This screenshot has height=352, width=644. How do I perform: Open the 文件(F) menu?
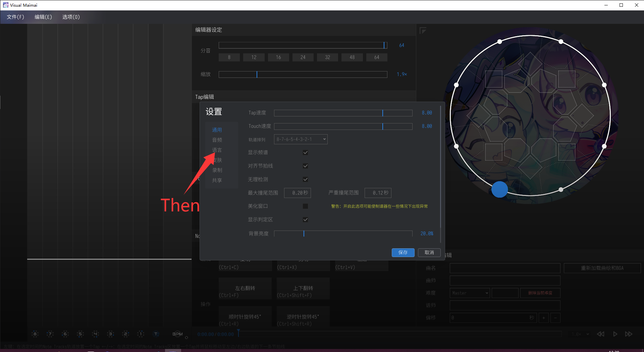pyautogui.click(x=15, y=17)
